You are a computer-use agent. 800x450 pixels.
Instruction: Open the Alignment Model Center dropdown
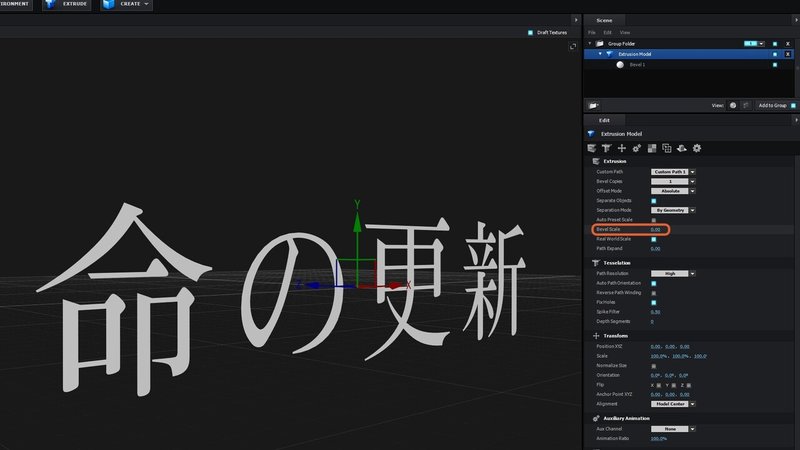pyautogui.click(x=673, y=404)
